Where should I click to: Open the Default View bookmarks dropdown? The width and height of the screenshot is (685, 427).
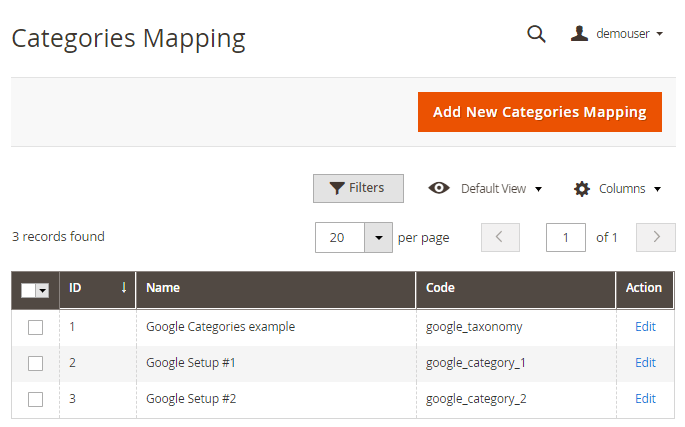485,188
